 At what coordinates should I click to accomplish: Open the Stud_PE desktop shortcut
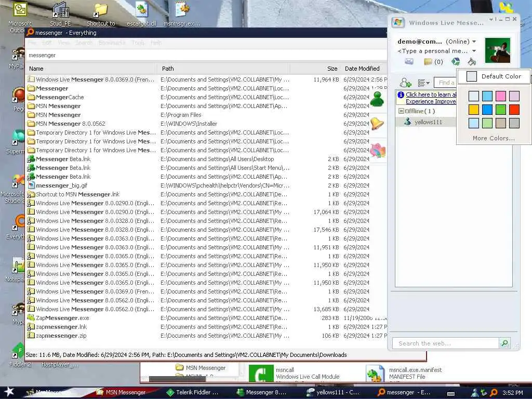point(60,10)
